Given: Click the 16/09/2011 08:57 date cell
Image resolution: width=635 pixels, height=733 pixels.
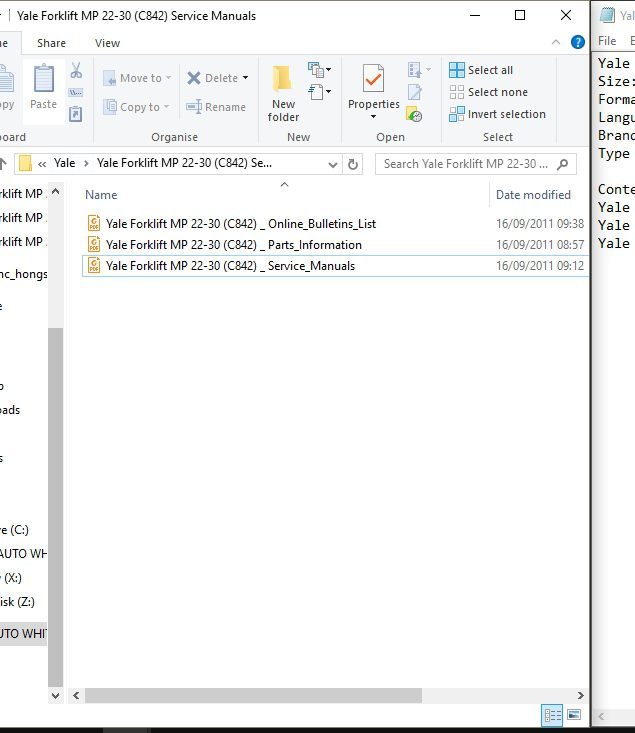Looking at the screenshot, I should pos(540,244).
